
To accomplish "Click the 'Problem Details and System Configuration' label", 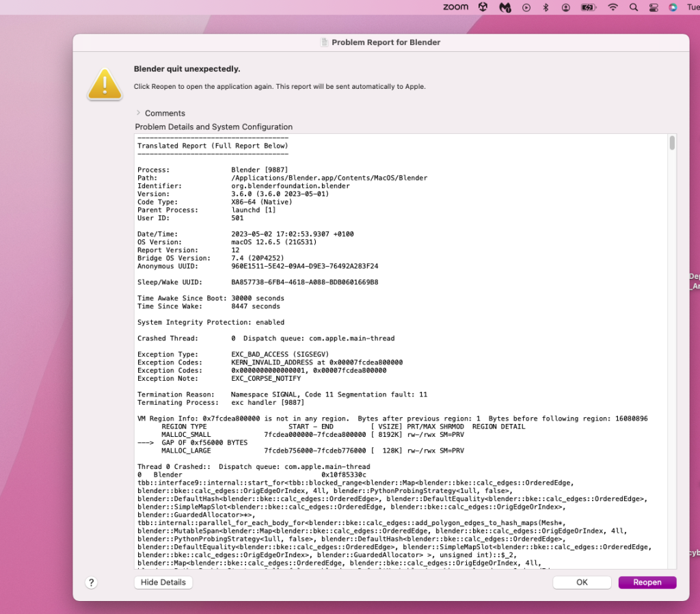I will click(214, 126).
